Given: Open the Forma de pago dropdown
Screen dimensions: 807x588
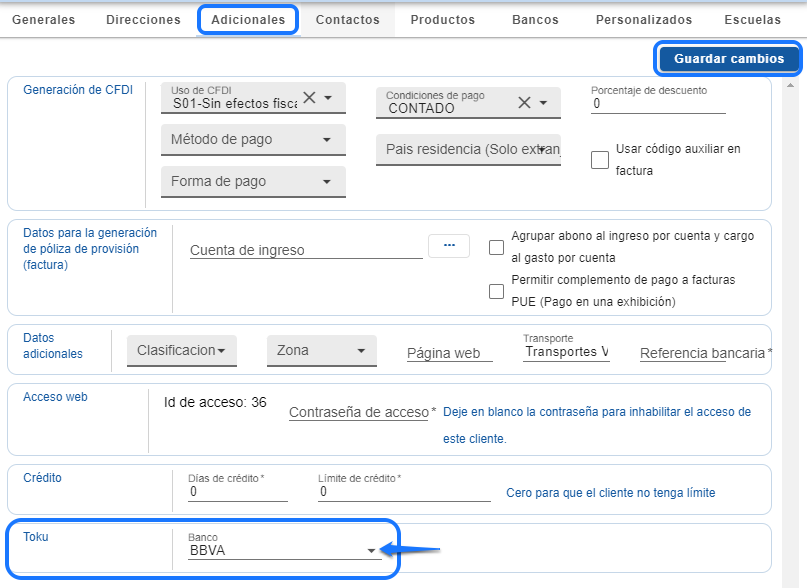Looking at the screenshot, I should pos(326,182).
